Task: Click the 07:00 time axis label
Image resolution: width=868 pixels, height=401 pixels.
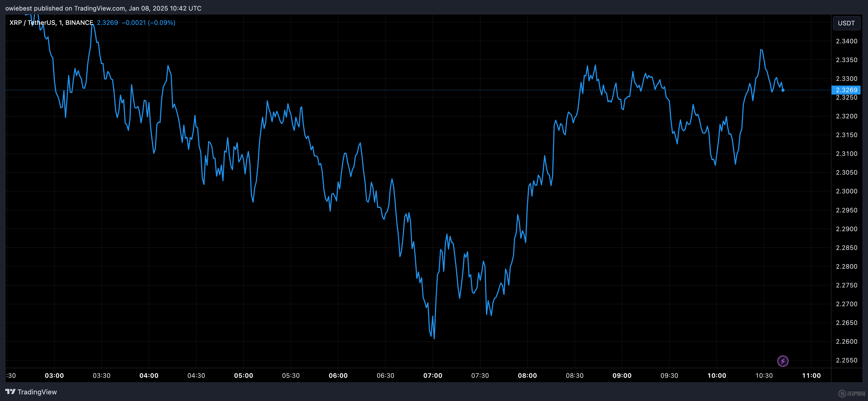Action: pyautogui.click(x=433, y=375)
